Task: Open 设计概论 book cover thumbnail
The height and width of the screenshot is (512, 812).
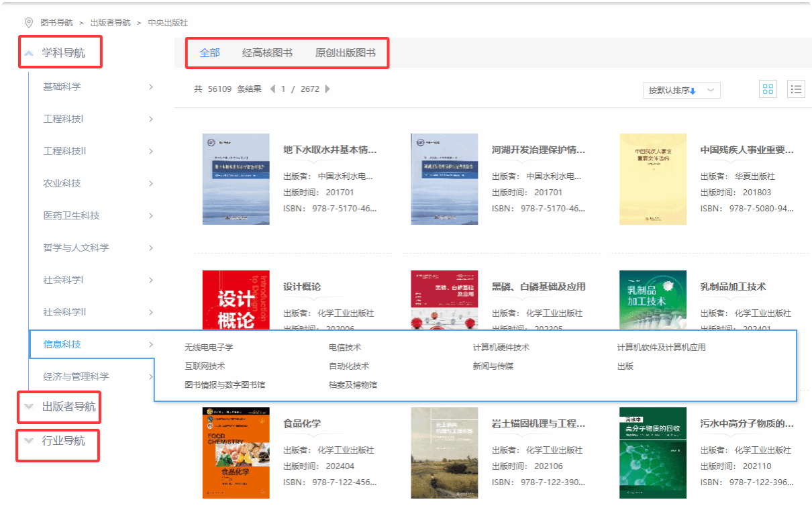Action: [236, 300]
